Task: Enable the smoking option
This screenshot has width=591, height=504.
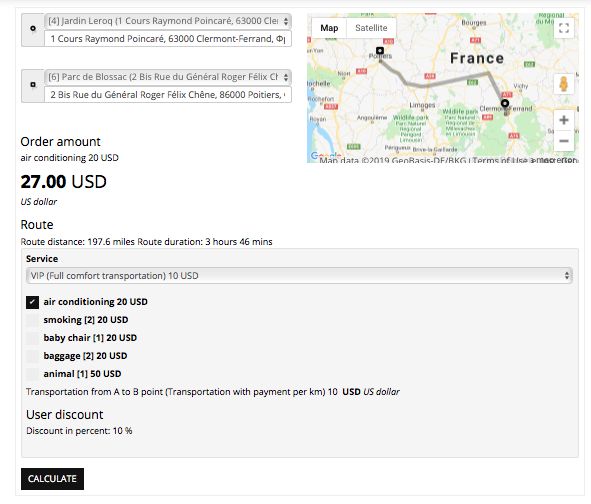Action: click(x=32, y=320)
